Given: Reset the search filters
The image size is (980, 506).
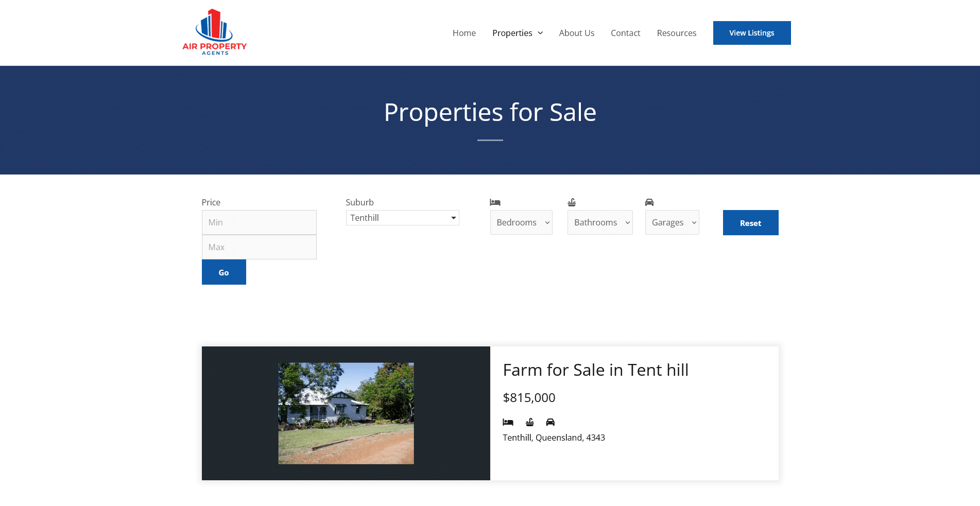Looking at the screenshot, I should coord(750,223).
